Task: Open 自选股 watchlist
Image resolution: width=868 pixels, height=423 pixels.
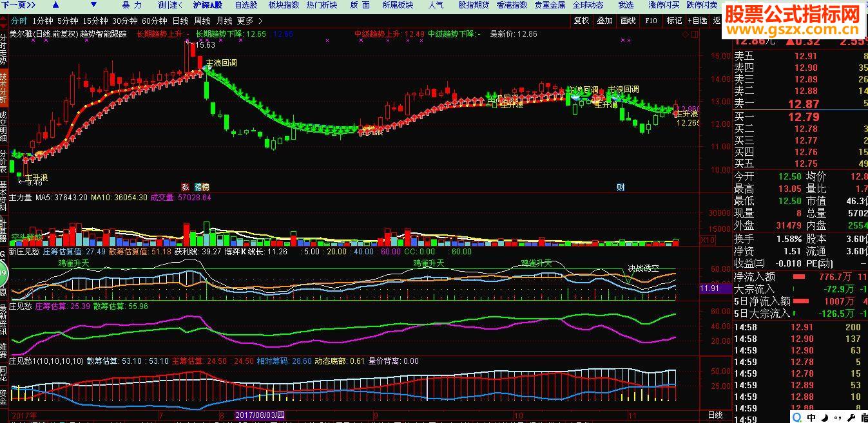Action: (x=246, y=5)
